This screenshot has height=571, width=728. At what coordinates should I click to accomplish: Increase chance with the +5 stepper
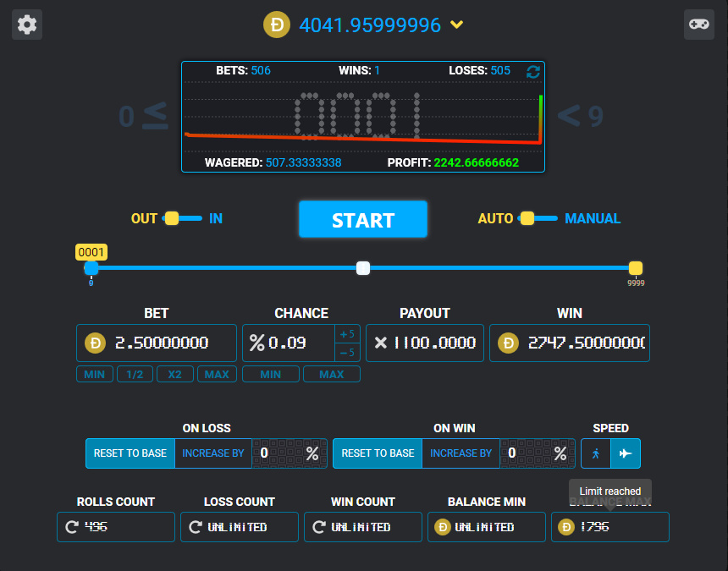click(347, 333)
